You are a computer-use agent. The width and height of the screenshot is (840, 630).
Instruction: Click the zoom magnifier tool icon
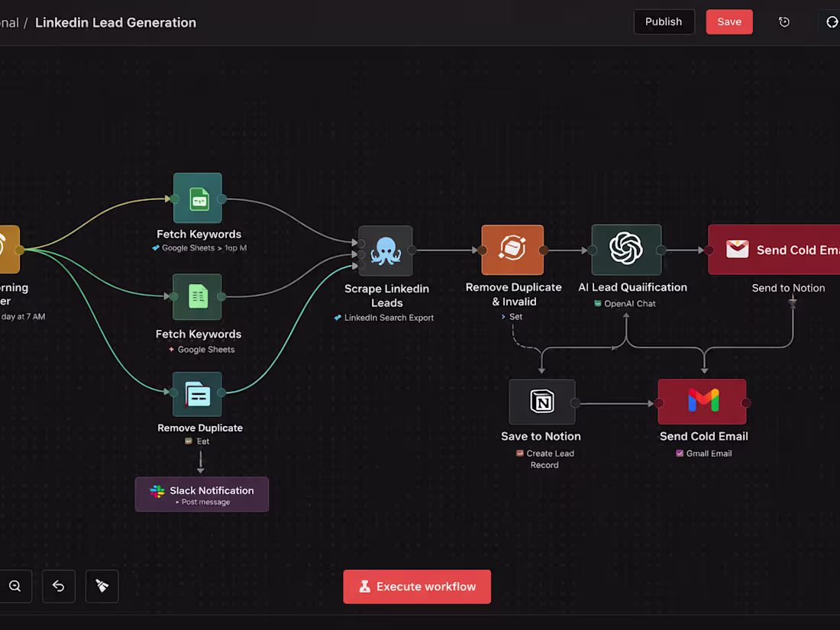(x=15, y=586)
